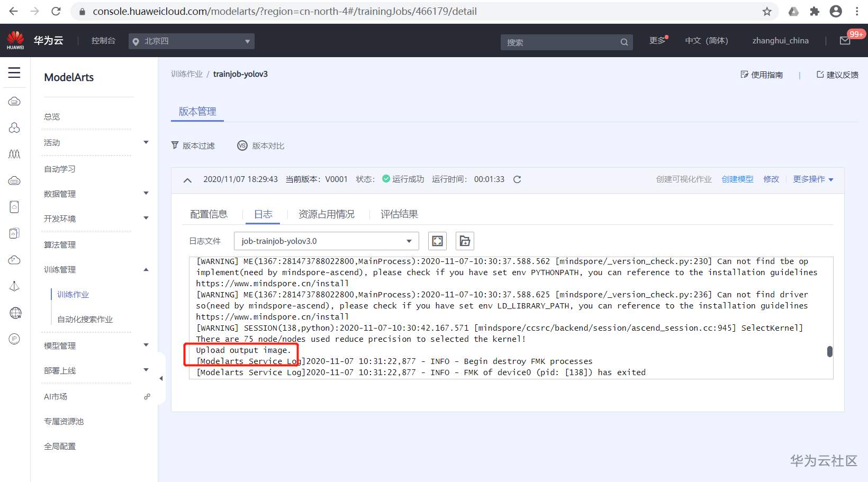Open the 建议反馈 feedback link
Viewport: 868px width, 482px height.
(x=837, y=75)
